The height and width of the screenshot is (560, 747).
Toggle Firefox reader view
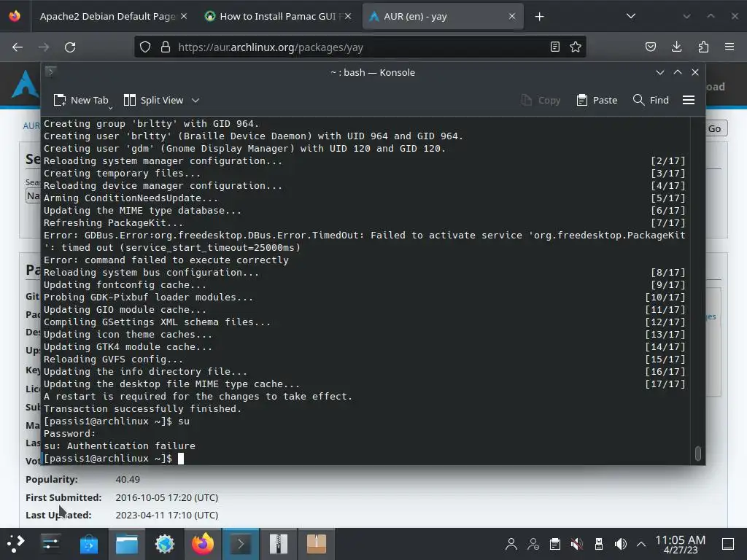click(x=555, y=47)
